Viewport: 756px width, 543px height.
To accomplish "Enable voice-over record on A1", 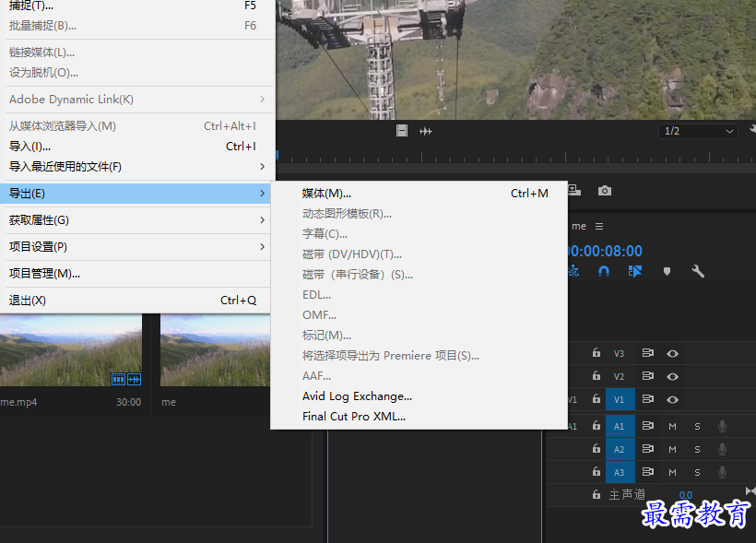I will [722, 426].
